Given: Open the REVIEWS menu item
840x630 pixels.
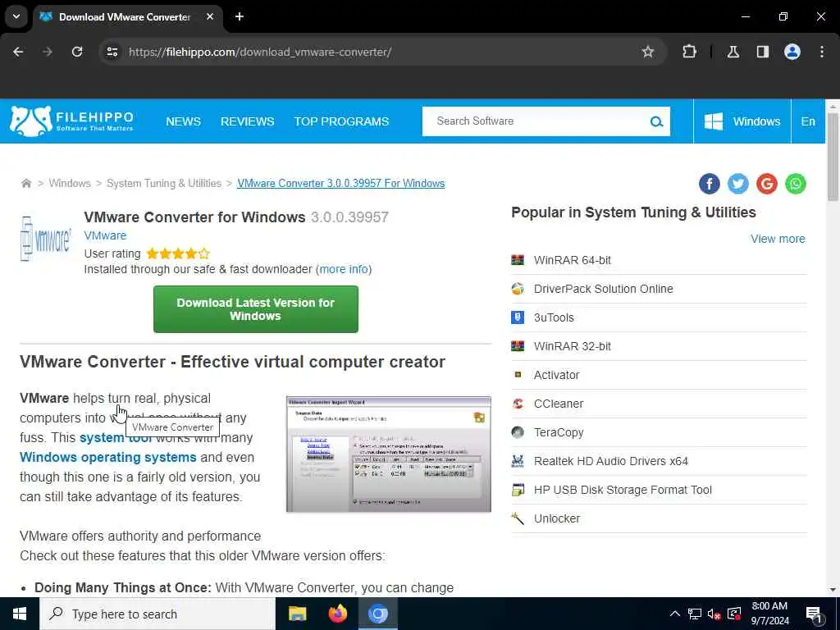Looking at the screenshot, I should point(248,121).
